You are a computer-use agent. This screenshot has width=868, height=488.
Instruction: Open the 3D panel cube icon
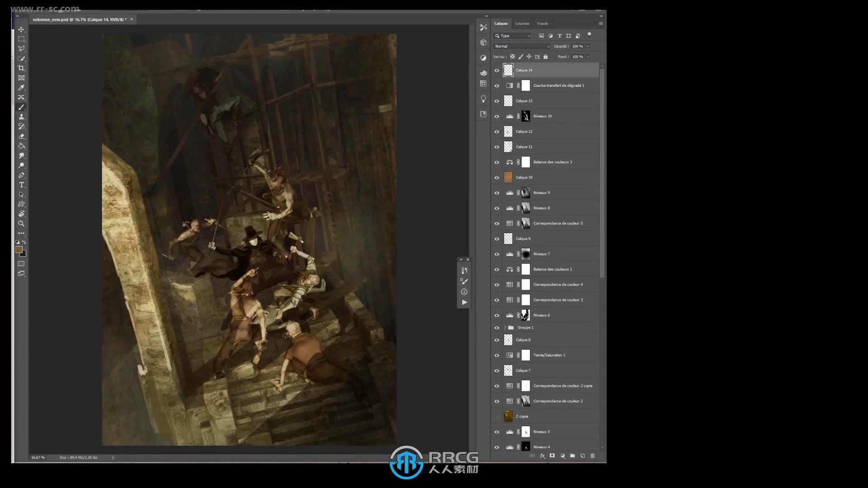coord(483,42)
